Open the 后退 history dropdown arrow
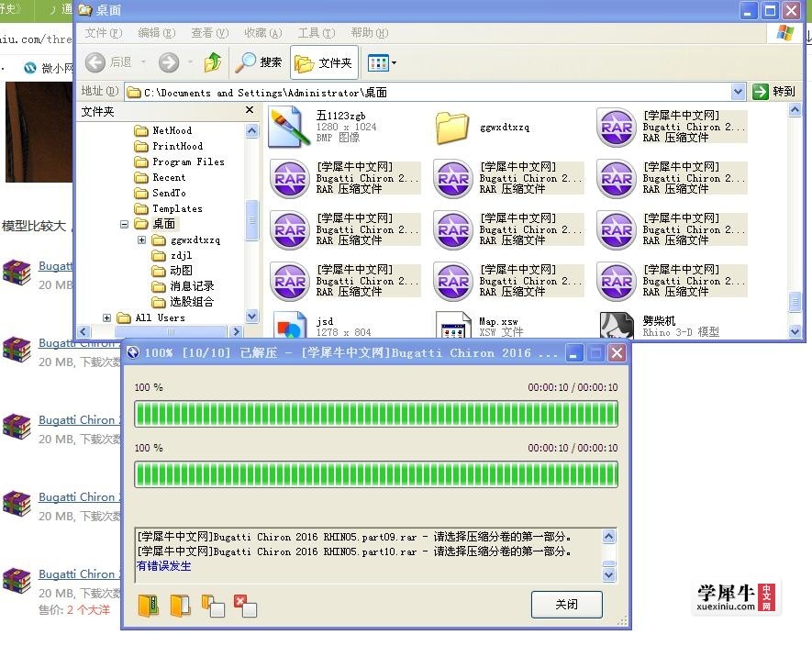812x646 pixels. tap(143, 62)
